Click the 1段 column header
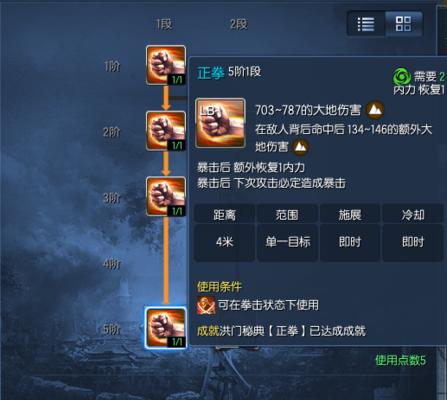Viewport: 447px width, 400px height. (164, 24)
